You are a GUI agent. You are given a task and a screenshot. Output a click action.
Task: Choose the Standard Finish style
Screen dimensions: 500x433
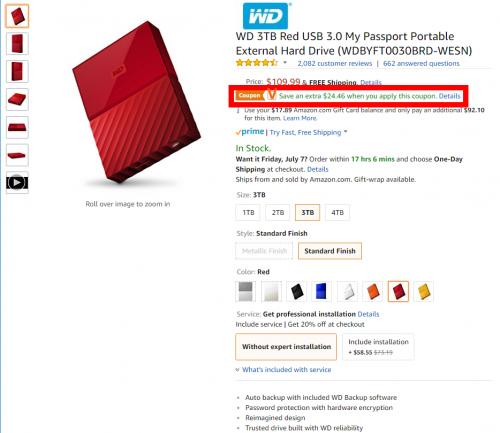pyautogui.click(x=330, y=251)
